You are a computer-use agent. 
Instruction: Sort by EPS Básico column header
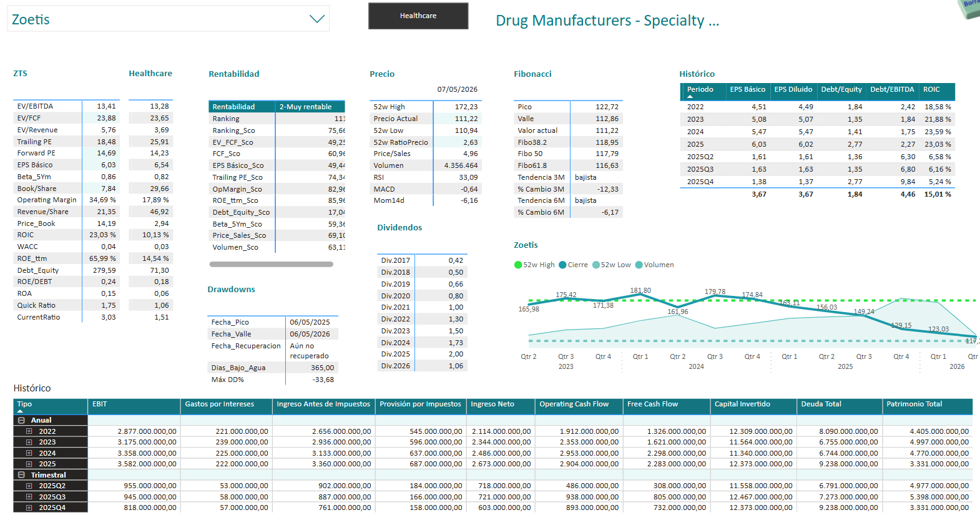(x=748, y=89)
